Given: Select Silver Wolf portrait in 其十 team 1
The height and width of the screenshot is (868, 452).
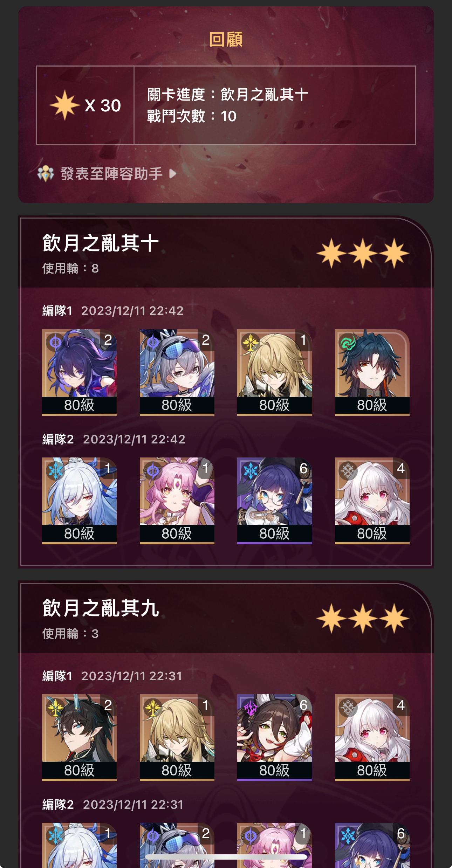Looking at the screenshot, I should 177,372.
